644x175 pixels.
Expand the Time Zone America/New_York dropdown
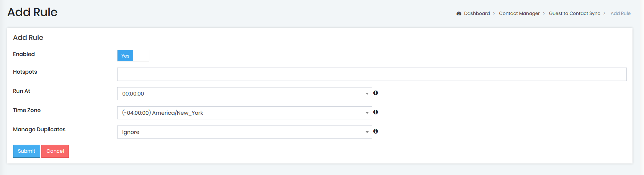[x=244, y=113]
